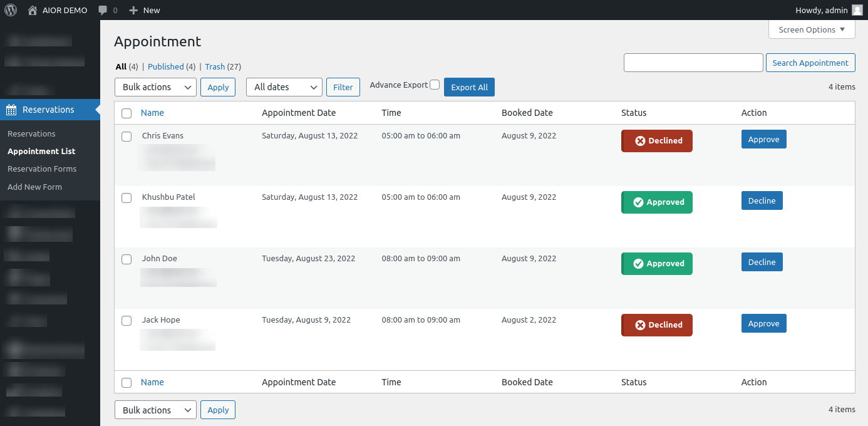Click the Reservations calendar icon in sidebar
The image size is (868, 426).
11,110
